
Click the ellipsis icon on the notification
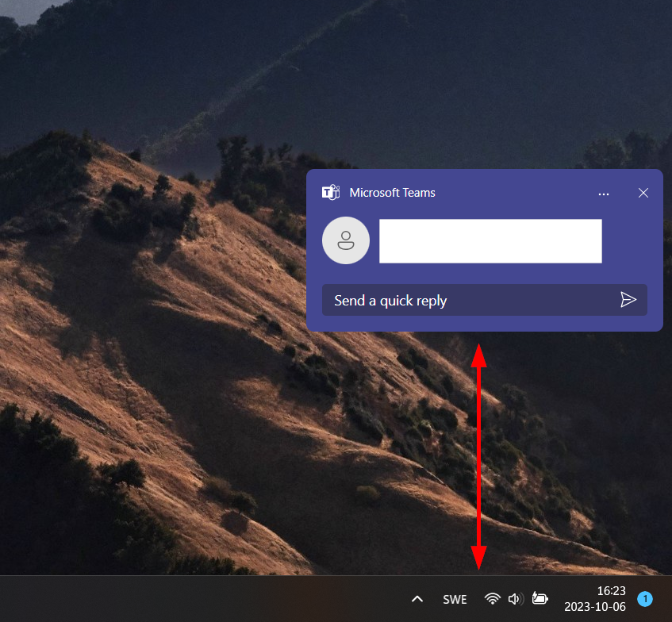(604, 194)
